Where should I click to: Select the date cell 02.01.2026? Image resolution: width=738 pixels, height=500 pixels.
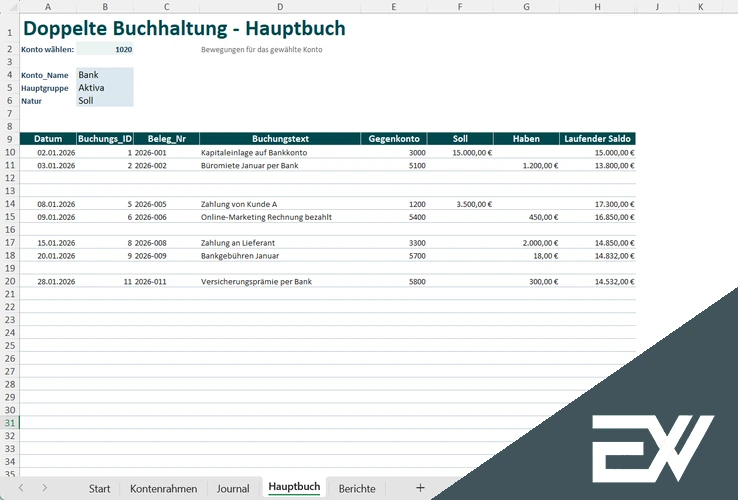48,153
